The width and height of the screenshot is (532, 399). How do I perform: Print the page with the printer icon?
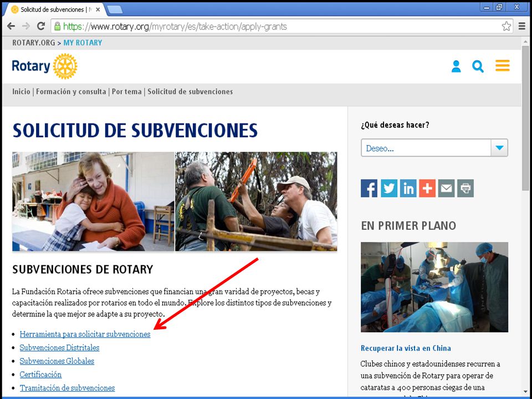tap(465, 188)
